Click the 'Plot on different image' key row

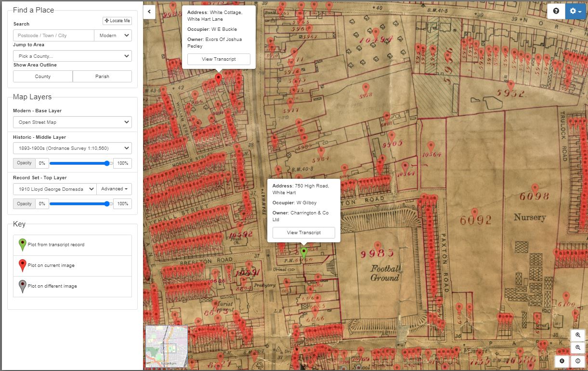point(72,286)
